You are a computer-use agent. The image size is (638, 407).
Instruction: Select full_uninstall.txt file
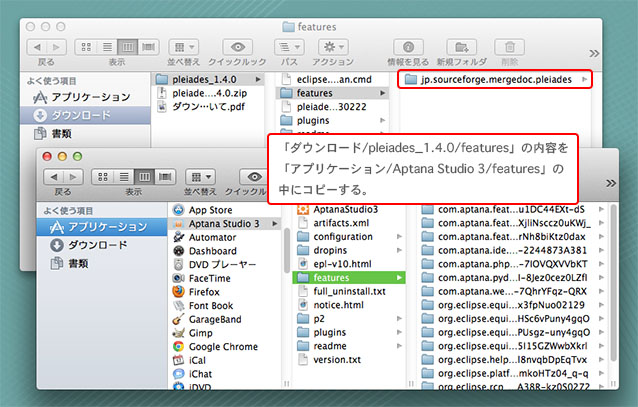click(x=349, y=291)
